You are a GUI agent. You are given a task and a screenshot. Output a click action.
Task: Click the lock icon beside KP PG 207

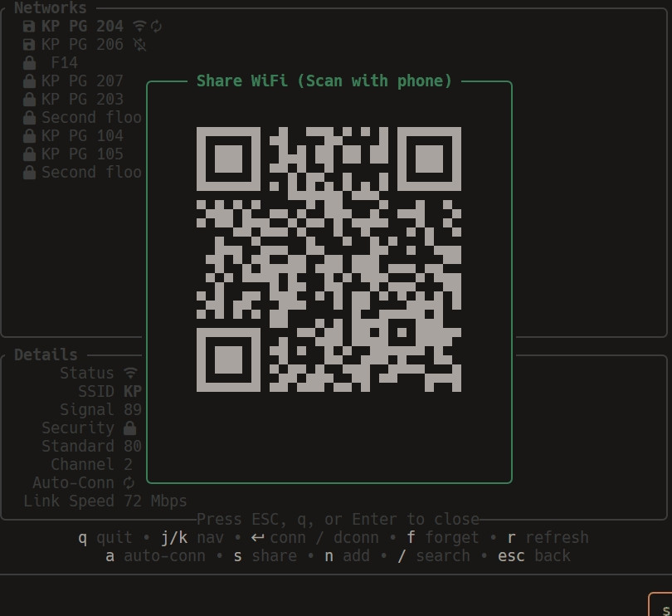(x=29, y=81)
